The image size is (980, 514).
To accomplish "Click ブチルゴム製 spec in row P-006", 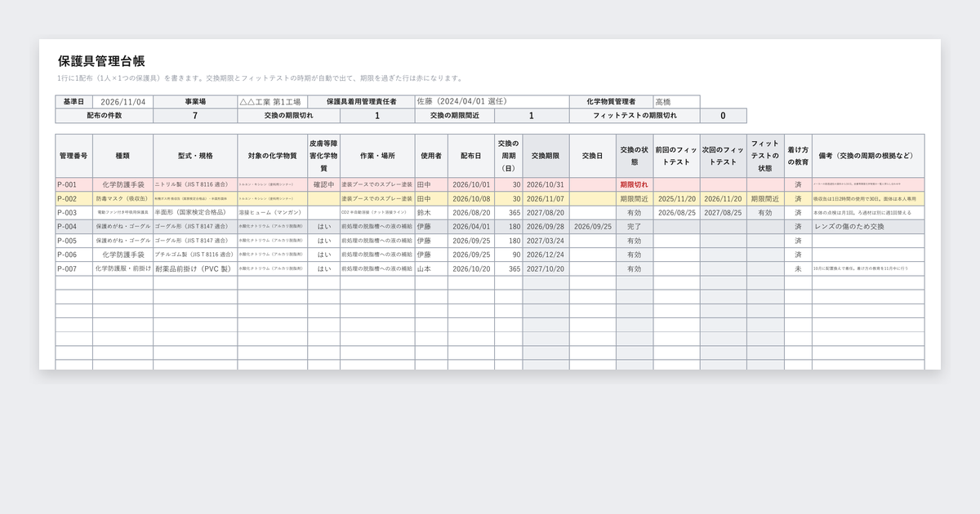I will click(195, 255).
